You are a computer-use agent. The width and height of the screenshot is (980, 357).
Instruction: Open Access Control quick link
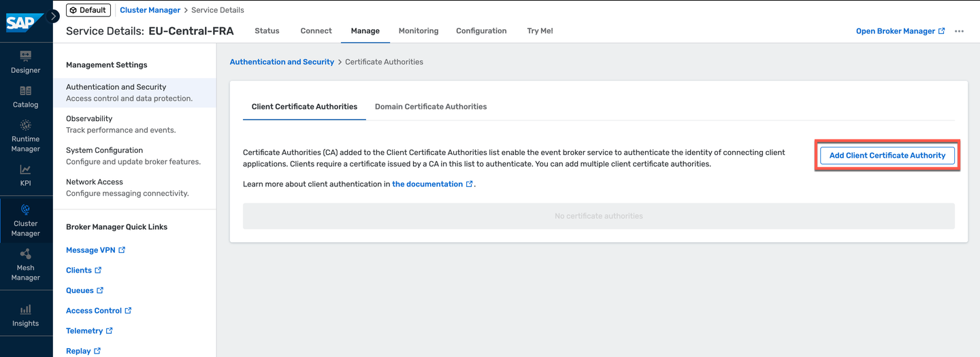tap(94, 311)
